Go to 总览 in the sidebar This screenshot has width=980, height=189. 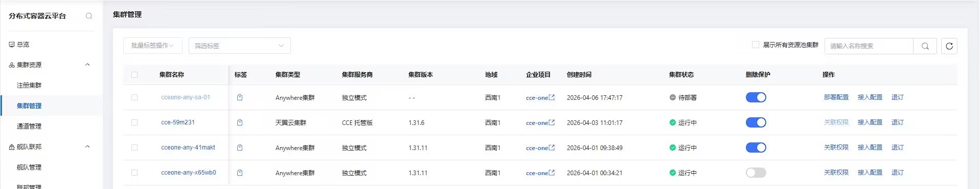pyautogui.click(x=23, y=45)
